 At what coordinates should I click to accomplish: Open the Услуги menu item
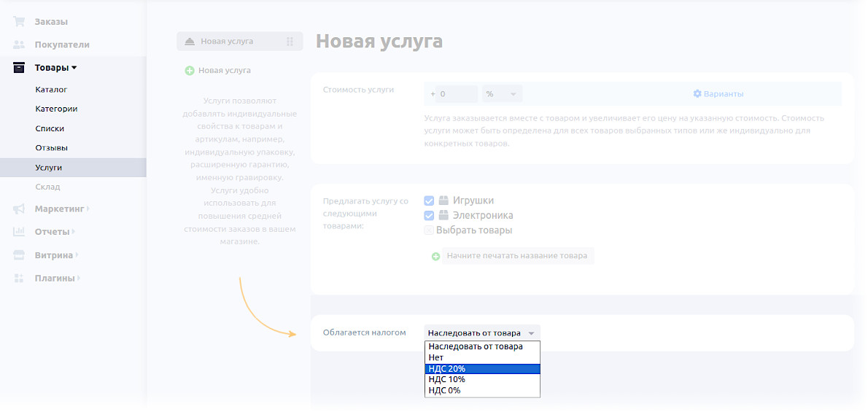(49, 168)
